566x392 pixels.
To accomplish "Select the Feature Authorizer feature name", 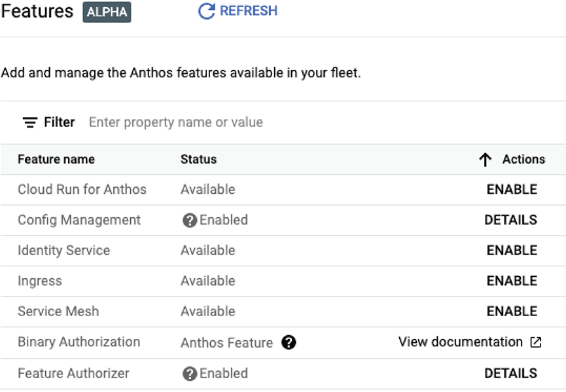I will click(x=73, y=373).
